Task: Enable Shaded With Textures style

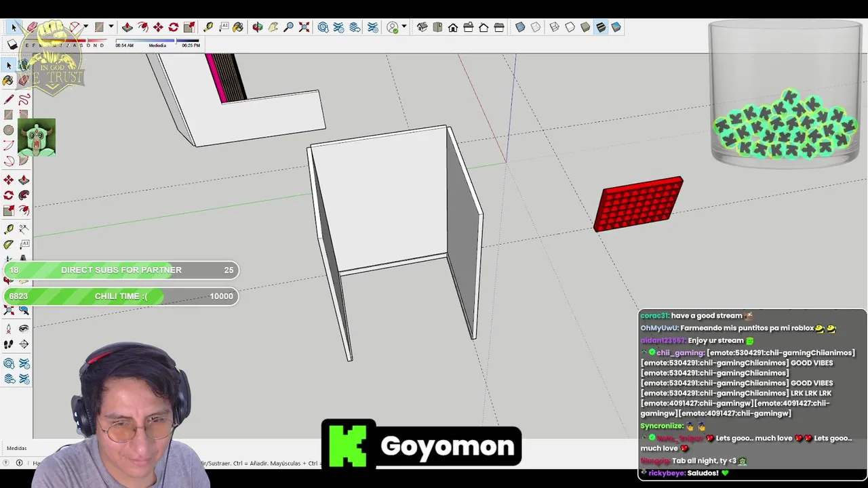Action: pos(601,27)
